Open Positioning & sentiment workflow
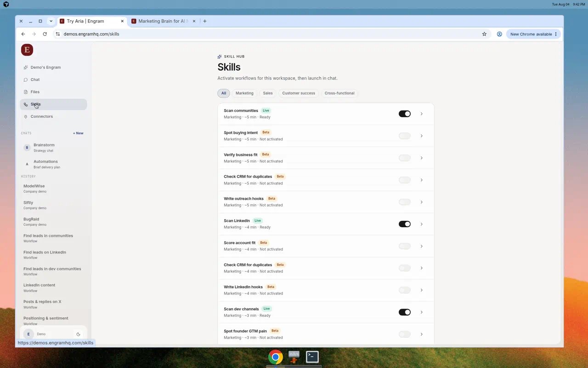The image size is (588, 368). (x=53, y=321)
